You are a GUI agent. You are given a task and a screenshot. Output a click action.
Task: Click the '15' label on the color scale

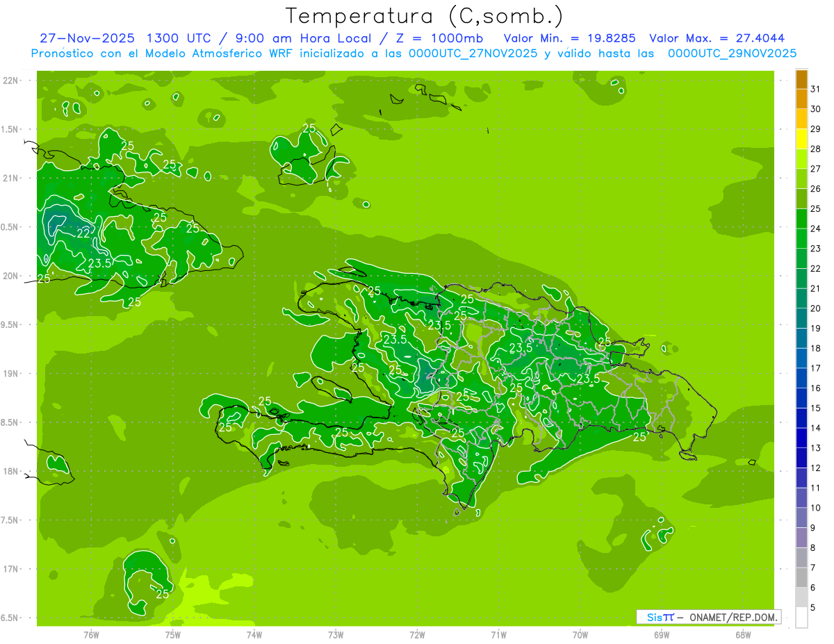(x=816, y=408)
